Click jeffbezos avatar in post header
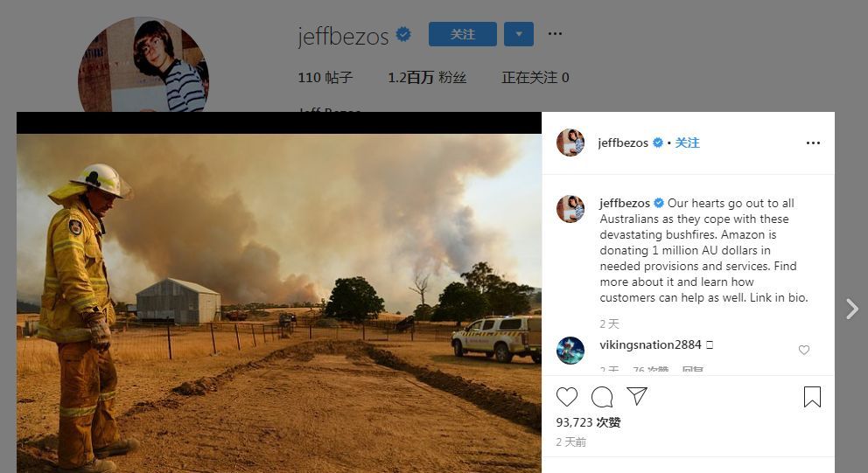Image resolution: width=868 pixels, height=473 pixels. [570, 143]
